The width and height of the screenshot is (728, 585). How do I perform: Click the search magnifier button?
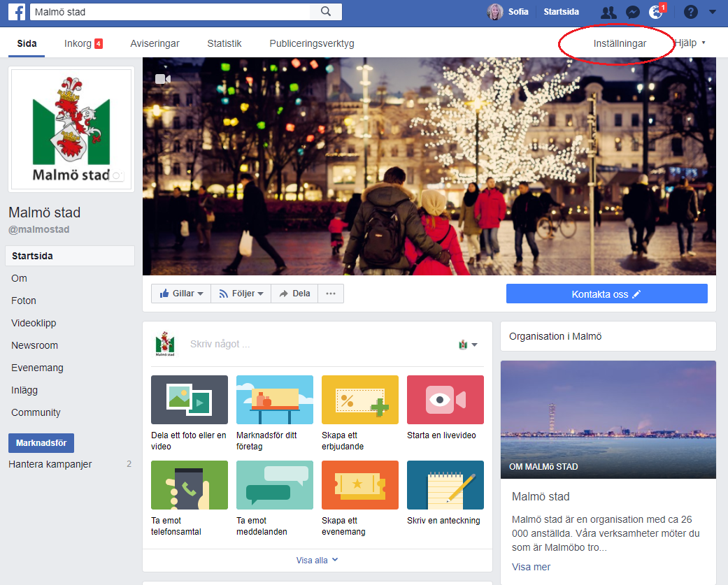326,12
